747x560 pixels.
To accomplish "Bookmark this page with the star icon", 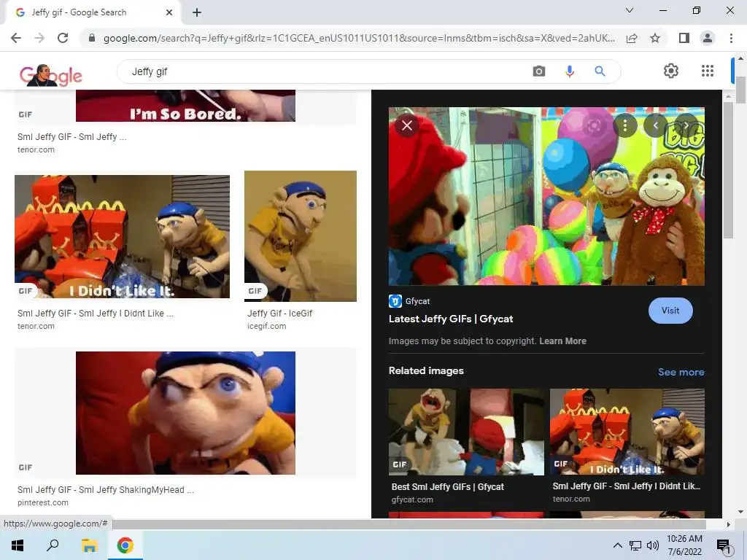I will point(655,38).
